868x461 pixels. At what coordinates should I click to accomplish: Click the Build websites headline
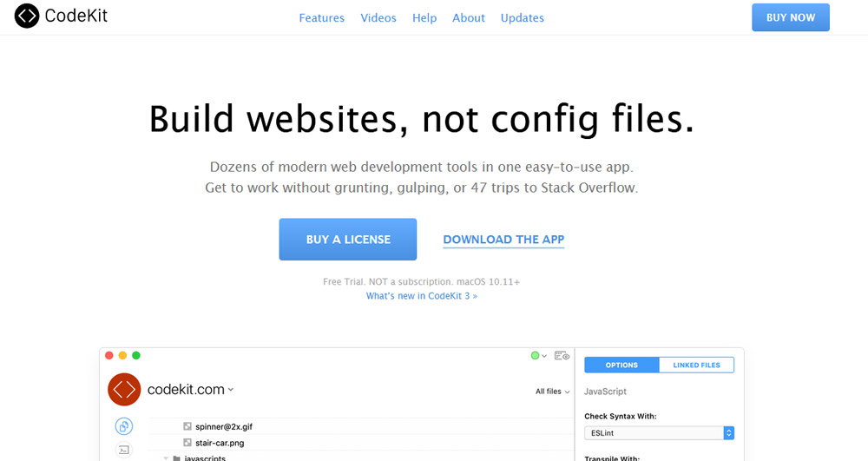(422, 119)
